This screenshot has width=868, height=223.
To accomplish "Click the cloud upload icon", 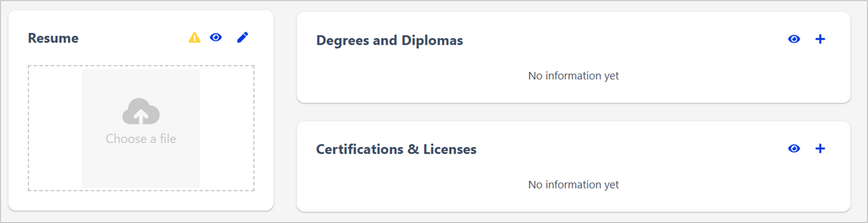I will 141,111.
